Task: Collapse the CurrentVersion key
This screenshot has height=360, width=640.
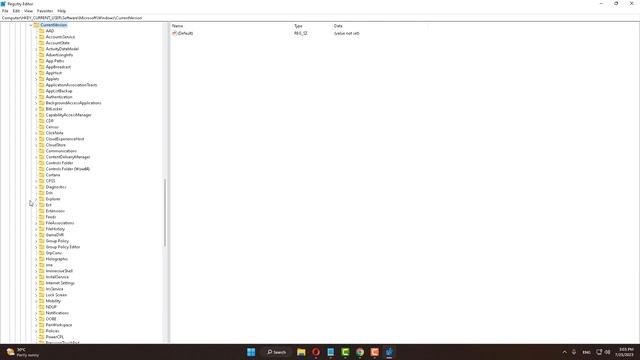Action: (x=31, y=25)
